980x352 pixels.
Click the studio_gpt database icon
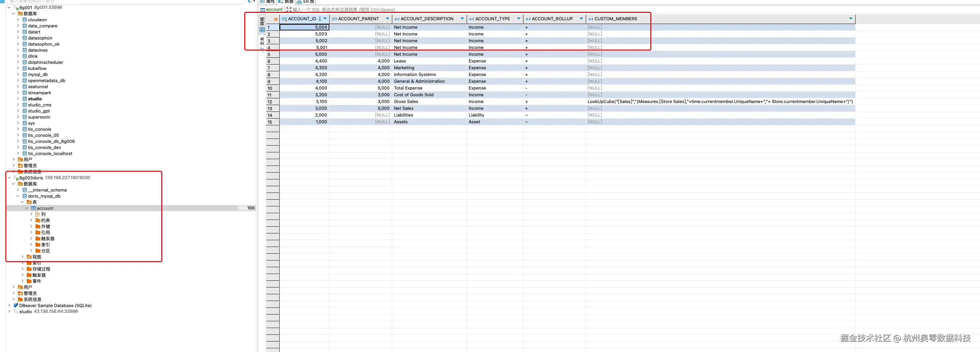coord(25,111)
